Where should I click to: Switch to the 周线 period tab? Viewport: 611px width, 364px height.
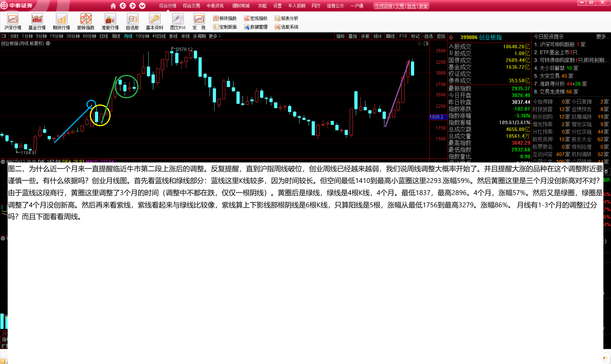click(x=116, y=36)
